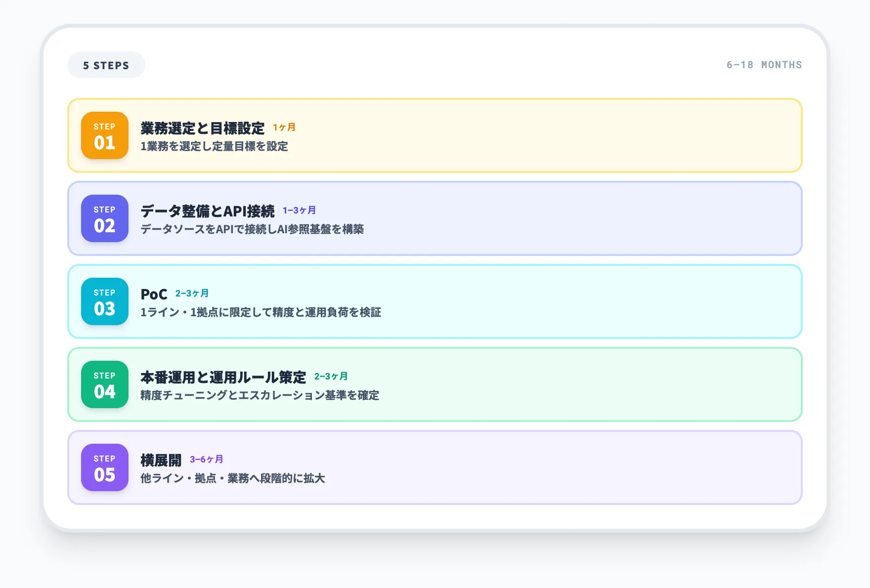Click the 他ライン・拠点・業務へ段階的に拡大 description

tap(233, 478)
